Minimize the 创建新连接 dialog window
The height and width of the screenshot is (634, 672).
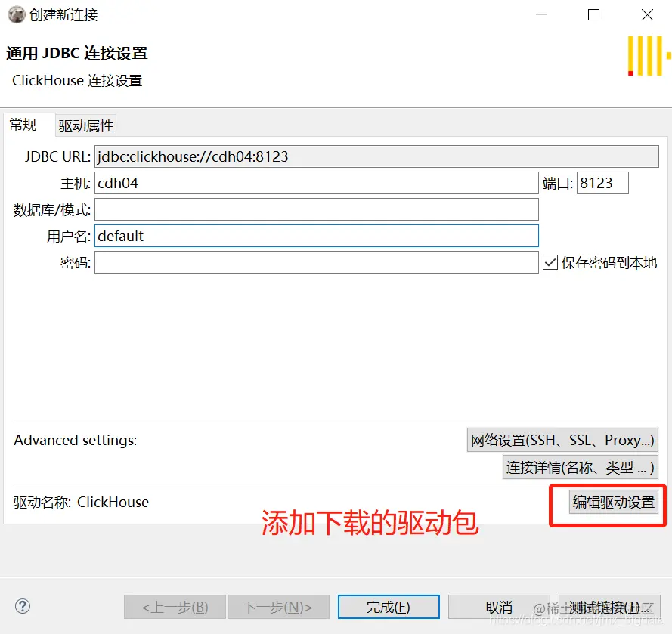(542, 15)
